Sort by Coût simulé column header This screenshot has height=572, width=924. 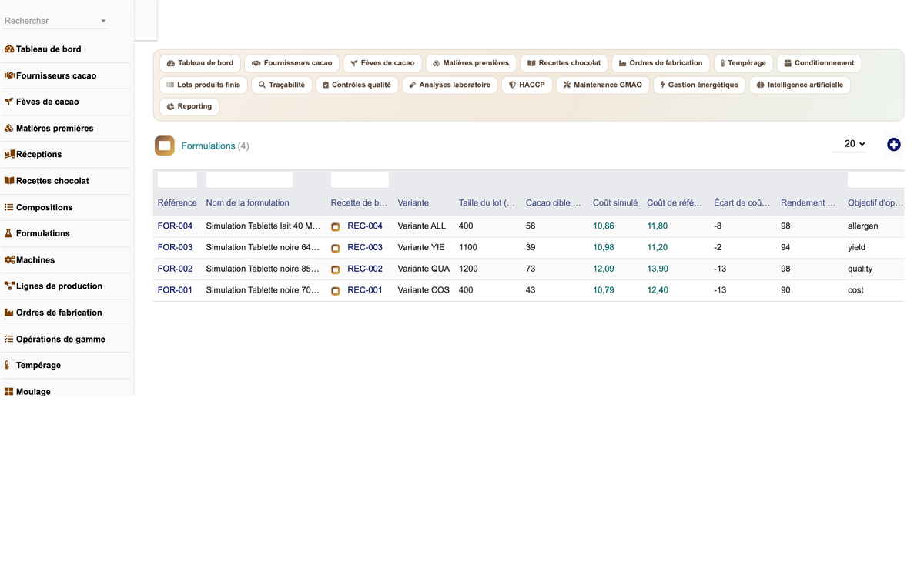615,203
